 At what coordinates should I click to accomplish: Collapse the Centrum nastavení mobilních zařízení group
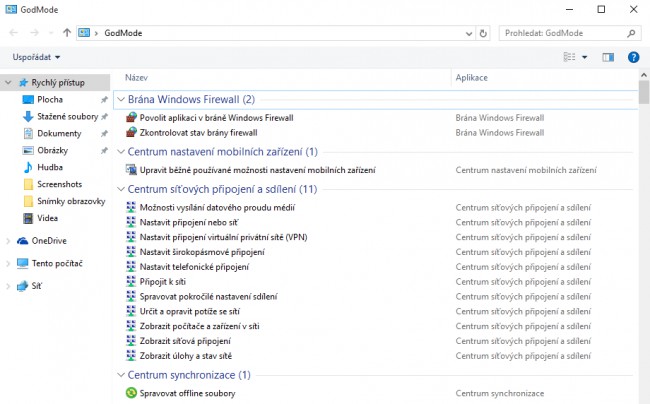pos(121,152)
